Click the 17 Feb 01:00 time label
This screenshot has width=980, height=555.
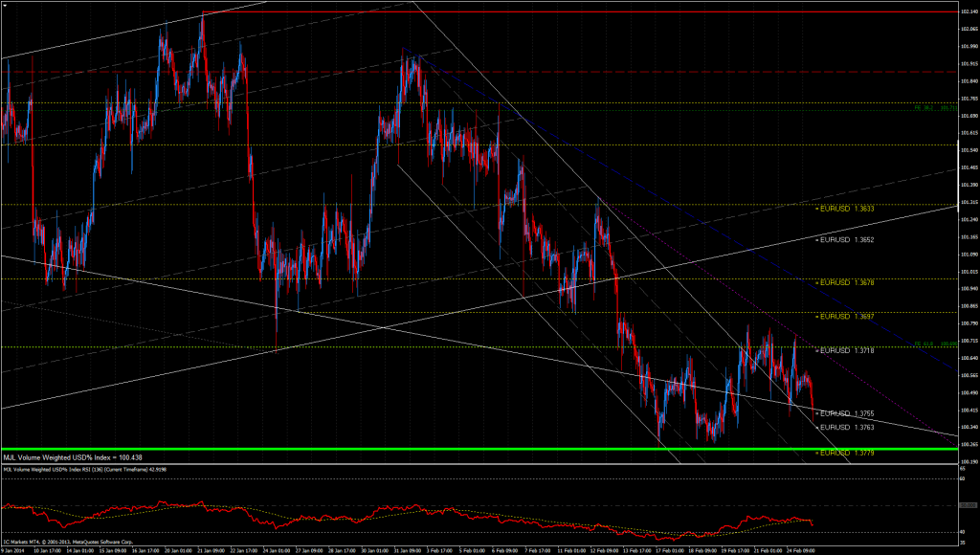[x=668, y=550]
